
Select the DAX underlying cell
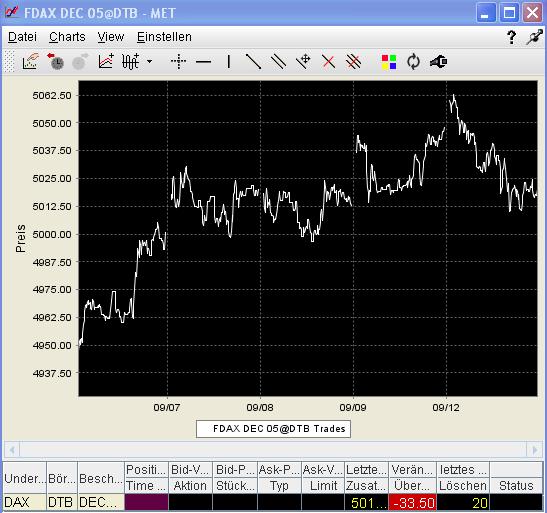point(24,502)
